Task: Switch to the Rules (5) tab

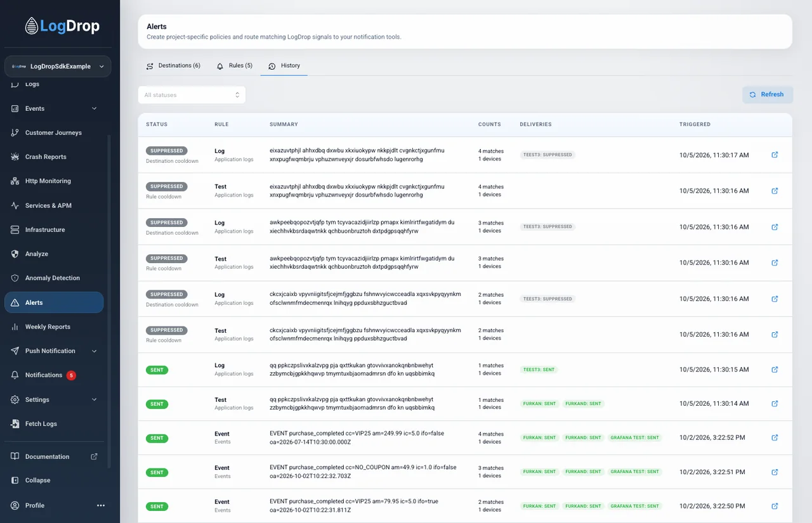Action: [234, 65]
